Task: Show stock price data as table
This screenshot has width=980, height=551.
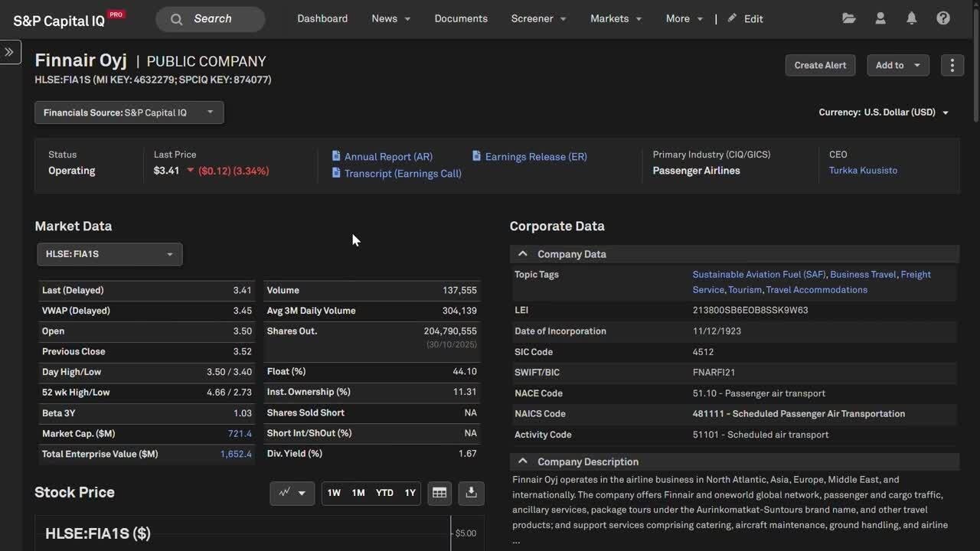Action: pos(439,493)
